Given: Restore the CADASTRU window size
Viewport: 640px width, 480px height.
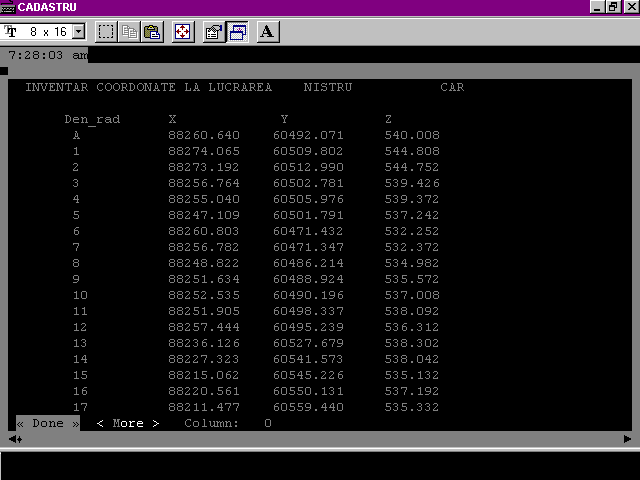Looking at the screenshot, I should [614, 7].
